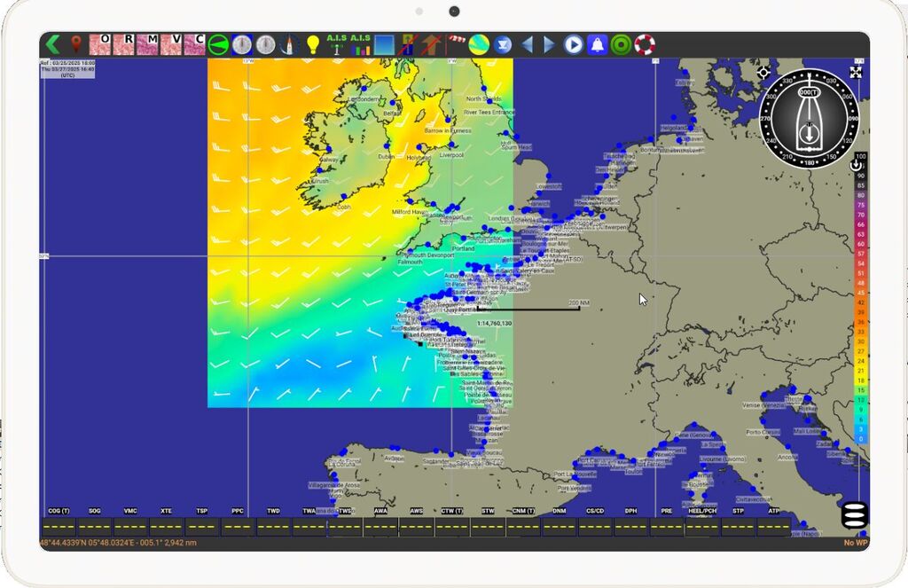The height and width of the screenshot is (588, 908).
Task: Toggle the crossed-out brown arrow icon
Action: tap(431, 44)
